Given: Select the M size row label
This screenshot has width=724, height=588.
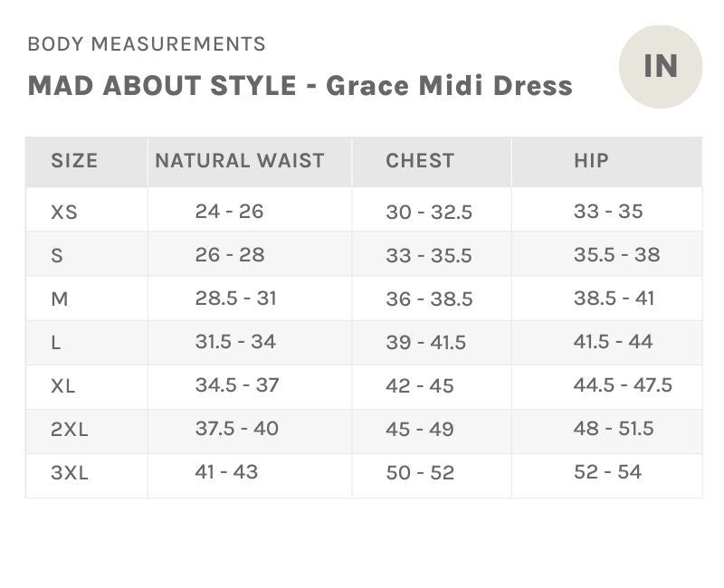Looking at the screenshot, I should pos(60,299).
